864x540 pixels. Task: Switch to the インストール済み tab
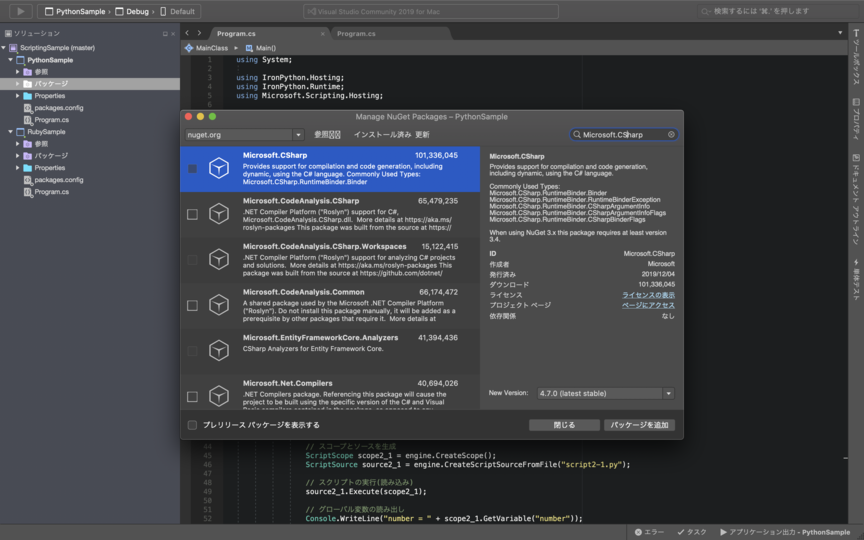[x=382, y=134]
